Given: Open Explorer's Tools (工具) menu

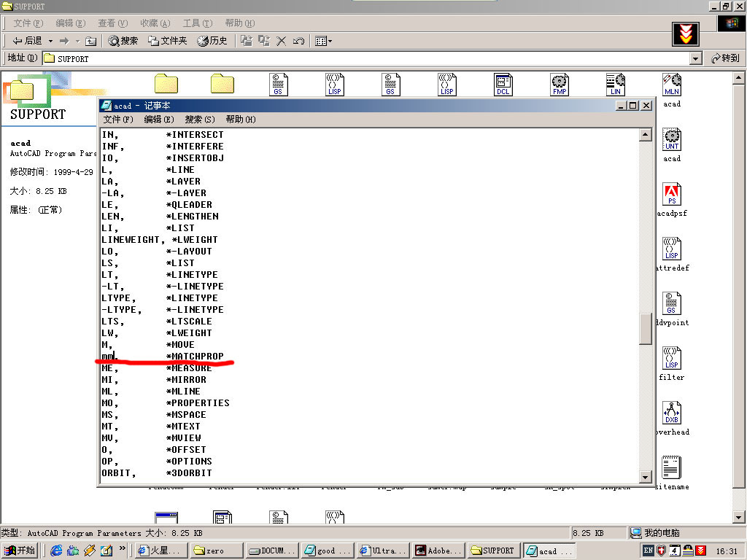Looking at the screenshot, I should click(196, 23).
